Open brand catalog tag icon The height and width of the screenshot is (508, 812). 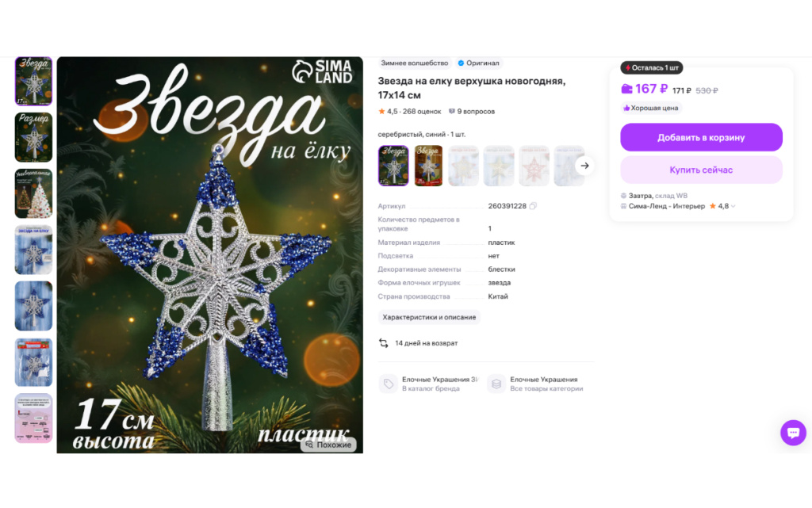[x=389, y=384]
